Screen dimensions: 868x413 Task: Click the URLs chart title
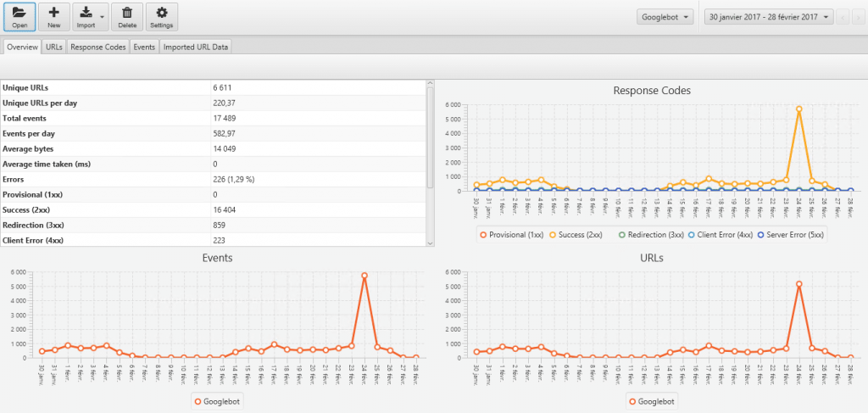pyautogui.click(x=652, y=258)
